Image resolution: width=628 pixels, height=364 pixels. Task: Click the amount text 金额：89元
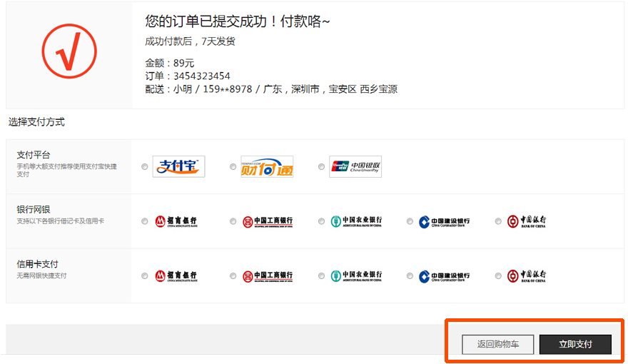pyautogui.click(x=169, y=64)
